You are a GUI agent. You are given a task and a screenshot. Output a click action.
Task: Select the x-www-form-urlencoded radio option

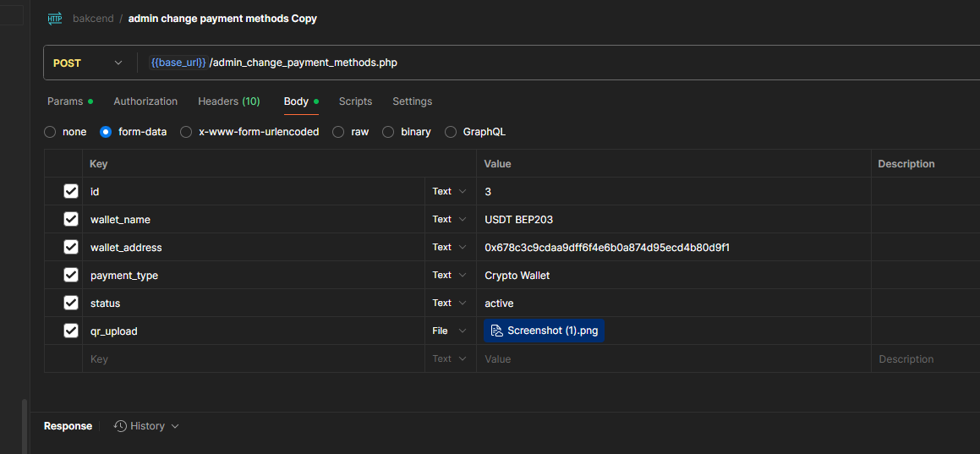186,132
